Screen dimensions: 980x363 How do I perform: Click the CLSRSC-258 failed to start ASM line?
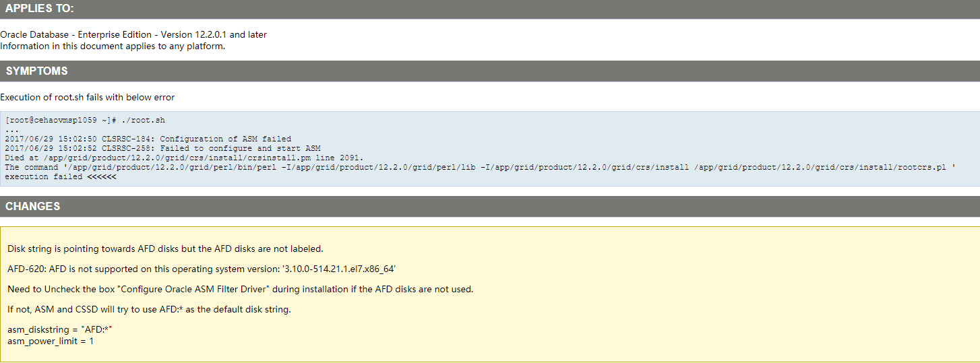click(162, 148)
